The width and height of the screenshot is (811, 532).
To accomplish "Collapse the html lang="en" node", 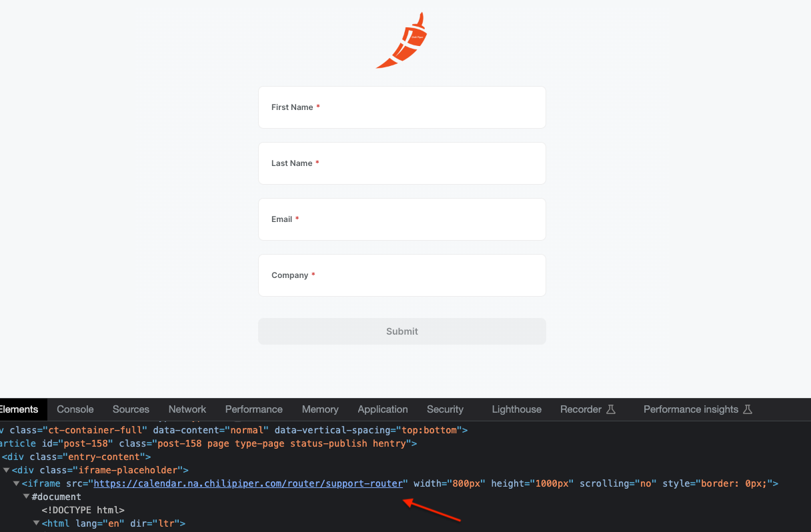I will click(x=37, y=523).
